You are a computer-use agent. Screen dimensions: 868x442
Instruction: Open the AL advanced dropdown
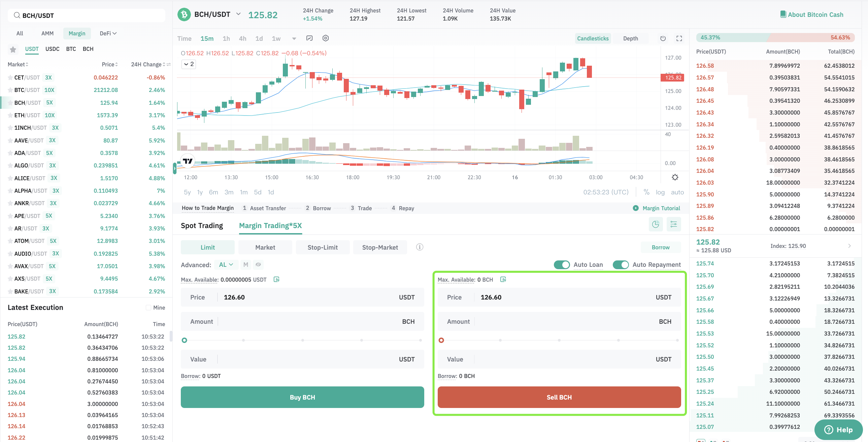pyautogui.click(x=226, y=265)
